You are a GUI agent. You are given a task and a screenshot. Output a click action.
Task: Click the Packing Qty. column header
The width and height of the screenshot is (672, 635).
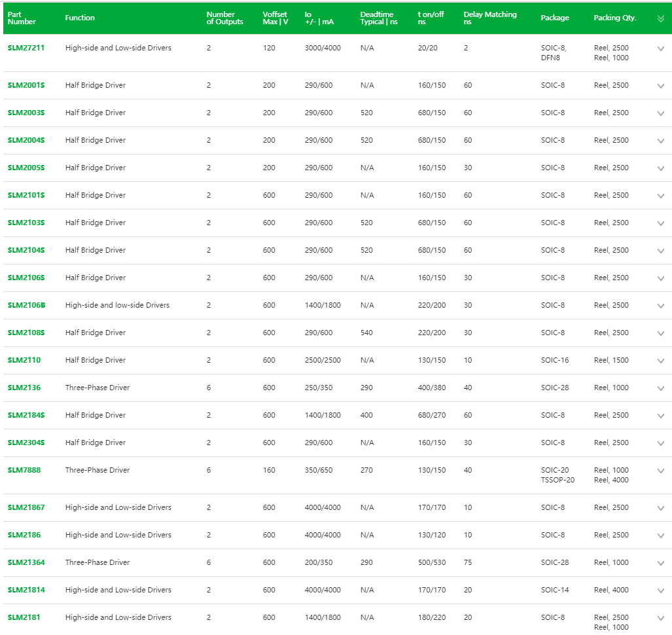(x=615, y=18)
